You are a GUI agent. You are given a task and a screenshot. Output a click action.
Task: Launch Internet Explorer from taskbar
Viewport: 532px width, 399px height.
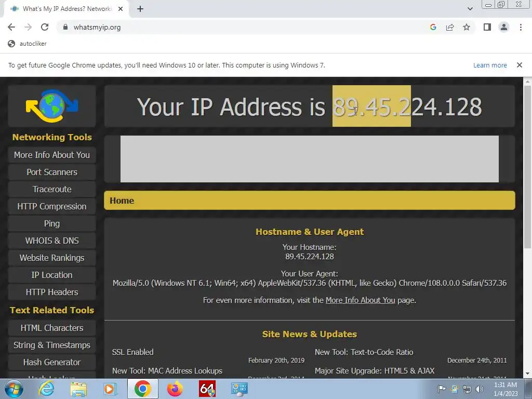point(46,389)
